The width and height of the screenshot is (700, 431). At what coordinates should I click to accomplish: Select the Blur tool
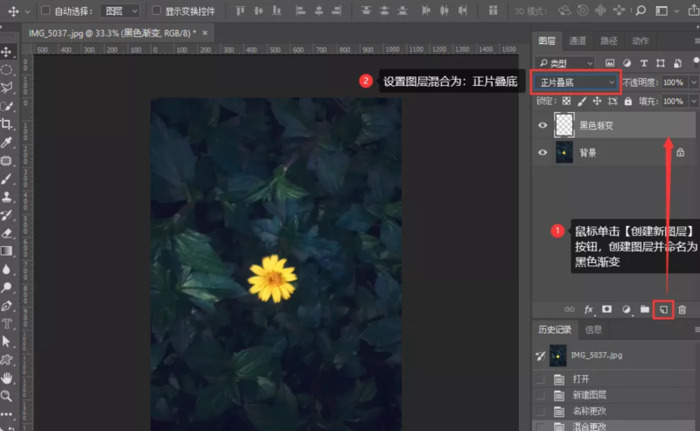[x=6, y=269]
